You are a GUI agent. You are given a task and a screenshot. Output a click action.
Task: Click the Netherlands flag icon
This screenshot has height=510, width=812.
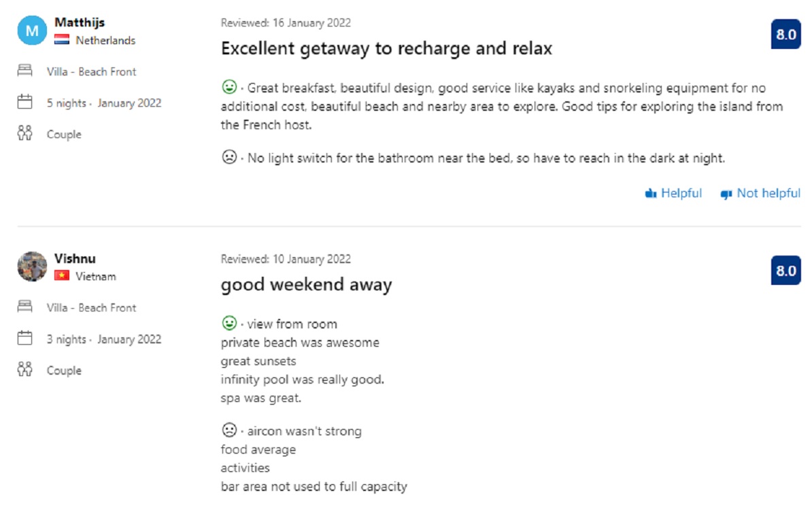tap(62, 40)
